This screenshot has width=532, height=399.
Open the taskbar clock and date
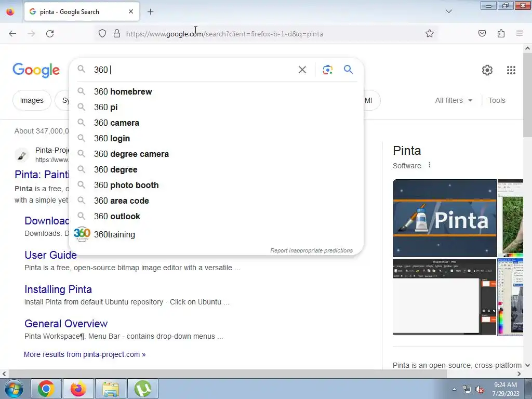(506, 389)
